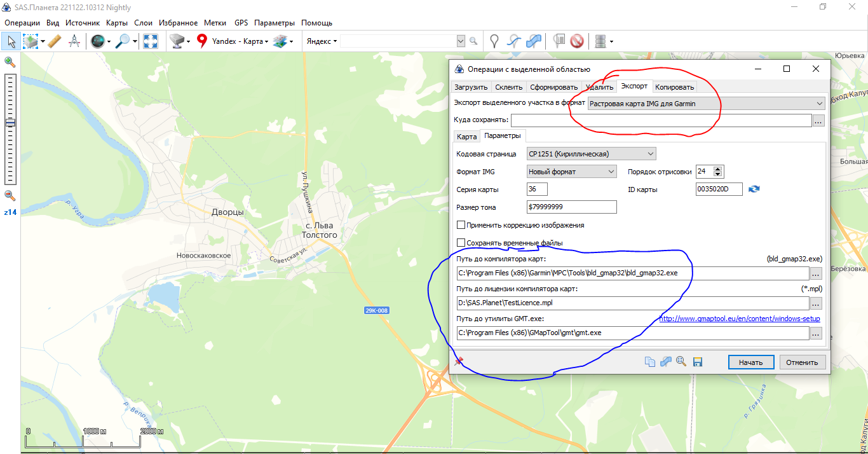Click the server database toolbar icon
This screenshot has width=868, height=454.
pos(600,41)
